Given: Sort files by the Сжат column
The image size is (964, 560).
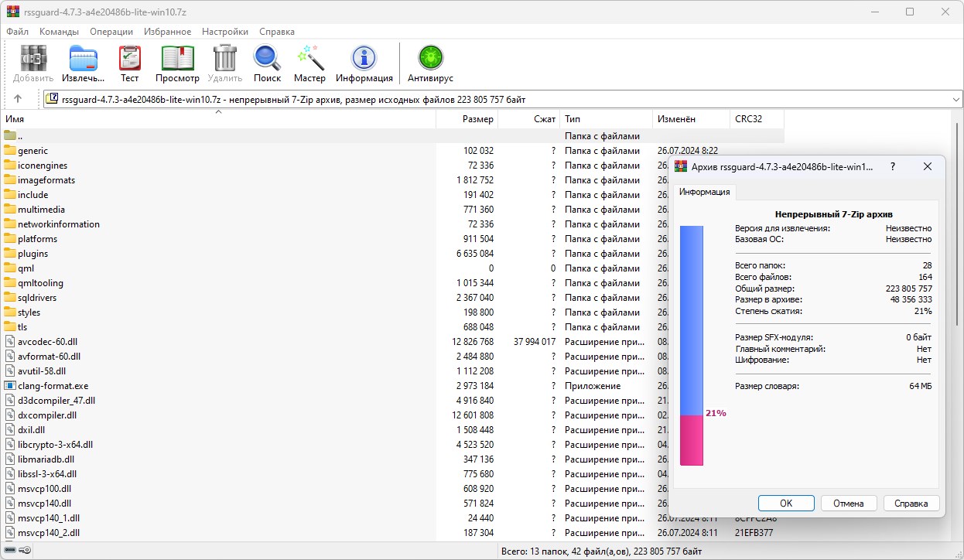Looking at the screenshot, I should tap(529, 119).
